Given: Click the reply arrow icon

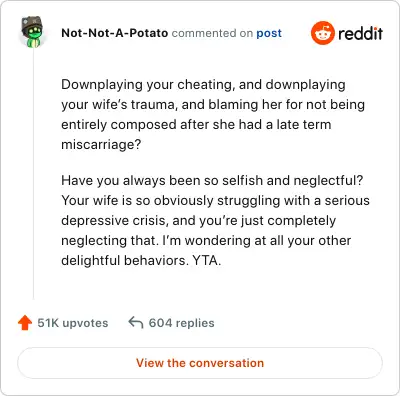Looking at the screenshot, I should 136,322.
